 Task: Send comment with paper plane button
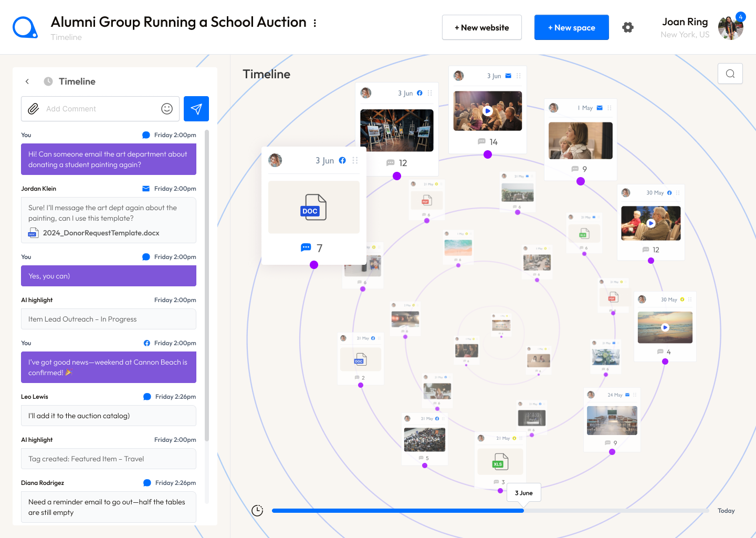coord(196,109)
